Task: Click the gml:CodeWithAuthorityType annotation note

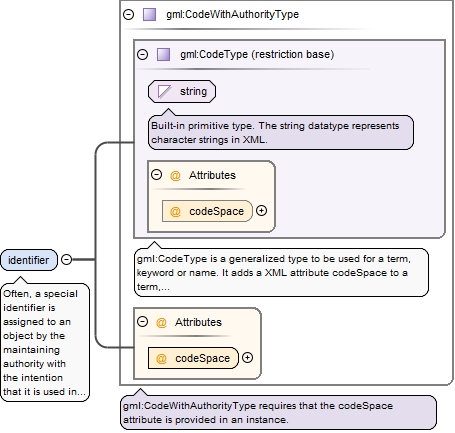Action: (278, 412)
